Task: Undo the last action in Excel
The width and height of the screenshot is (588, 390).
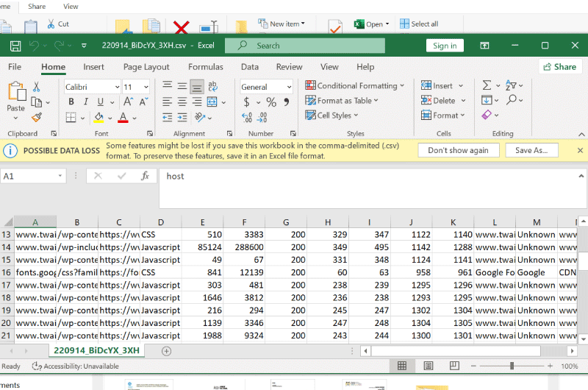Action: tap(34, 46)
